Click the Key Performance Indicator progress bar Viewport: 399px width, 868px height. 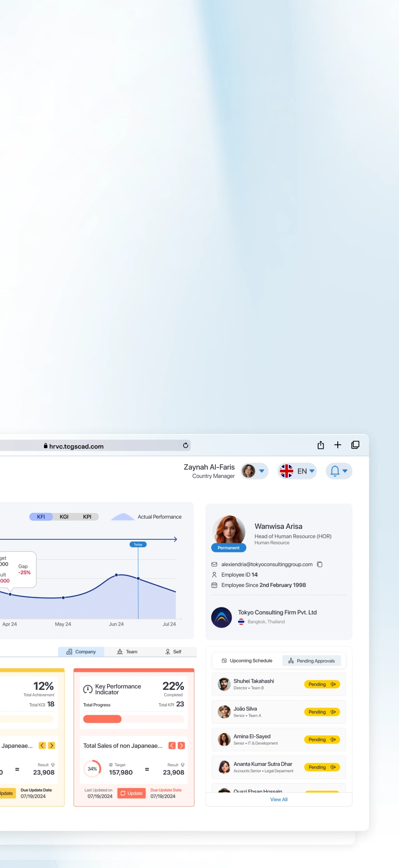(x=134, y=719)
